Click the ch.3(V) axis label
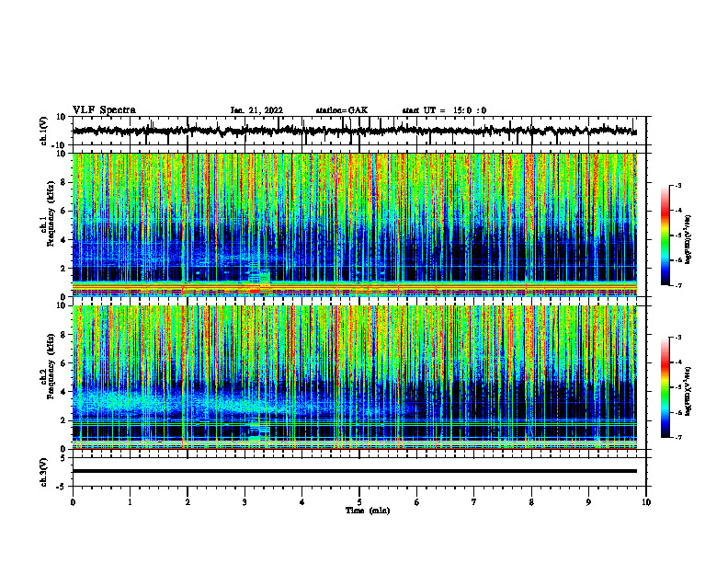The height and width of the screenshot is (563, 728). [x=44, y=472]
